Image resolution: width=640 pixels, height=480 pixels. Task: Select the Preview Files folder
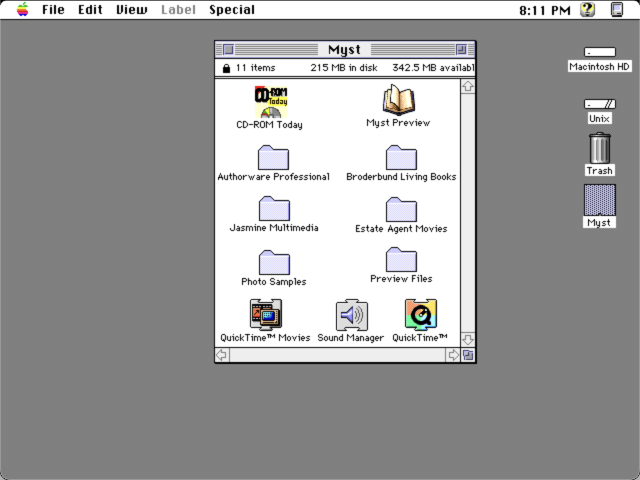pyautogui.click(x=401, y=260)
